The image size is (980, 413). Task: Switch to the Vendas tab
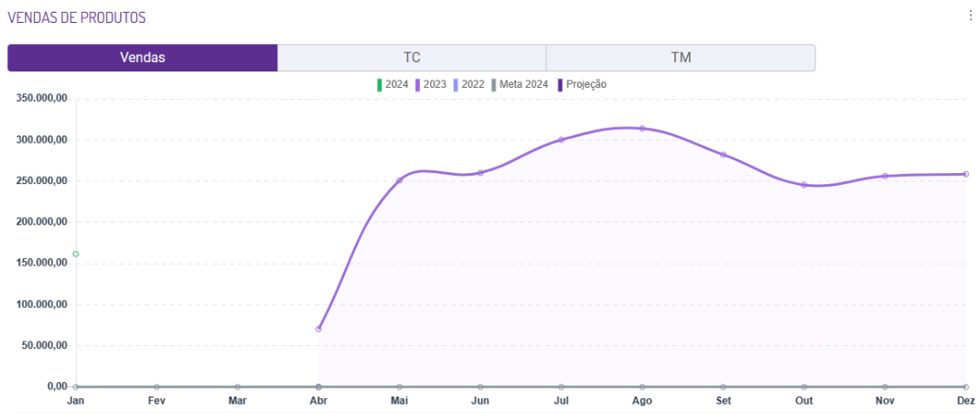pos(142,58)
